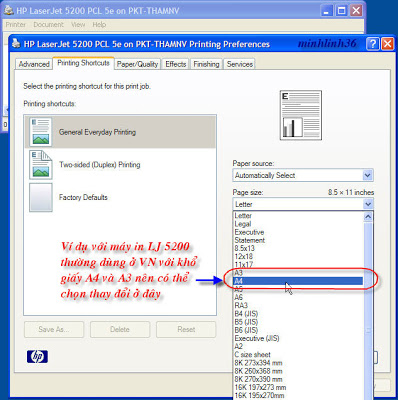
Task: Close the Printing Preferences dialog
Action: pyautogui.click(x=387, y=44)
